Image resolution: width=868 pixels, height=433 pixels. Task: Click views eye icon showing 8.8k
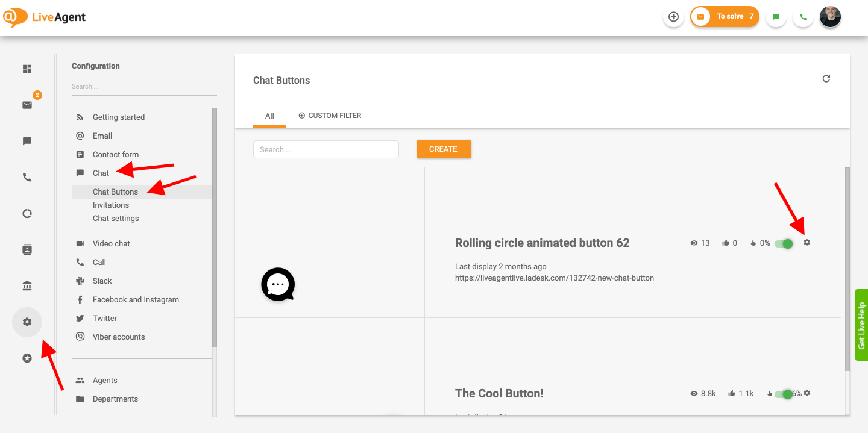(694, 394)
